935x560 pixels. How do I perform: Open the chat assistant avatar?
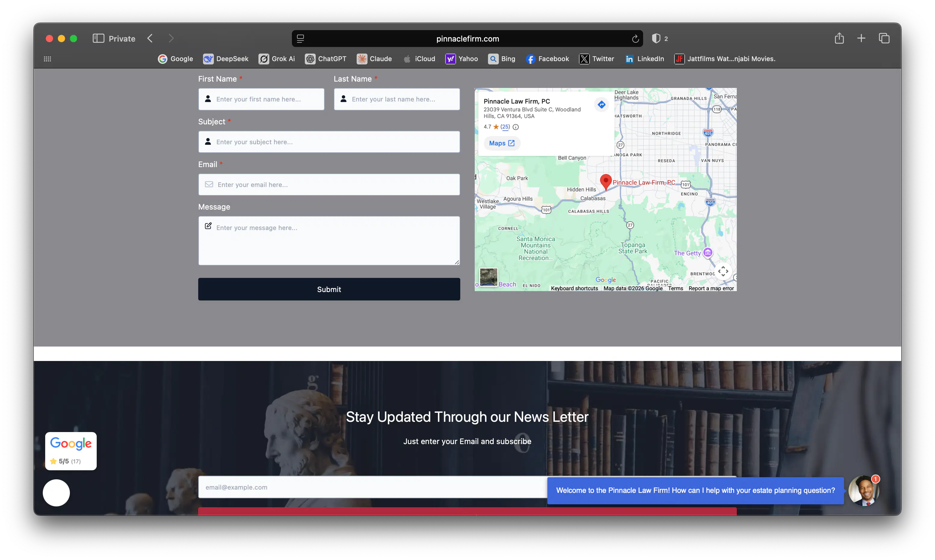864,490
